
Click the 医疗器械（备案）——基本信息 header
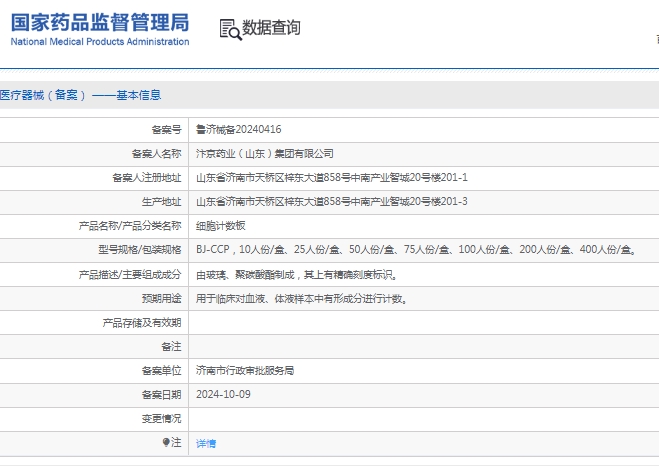click(x=80, y=95)
